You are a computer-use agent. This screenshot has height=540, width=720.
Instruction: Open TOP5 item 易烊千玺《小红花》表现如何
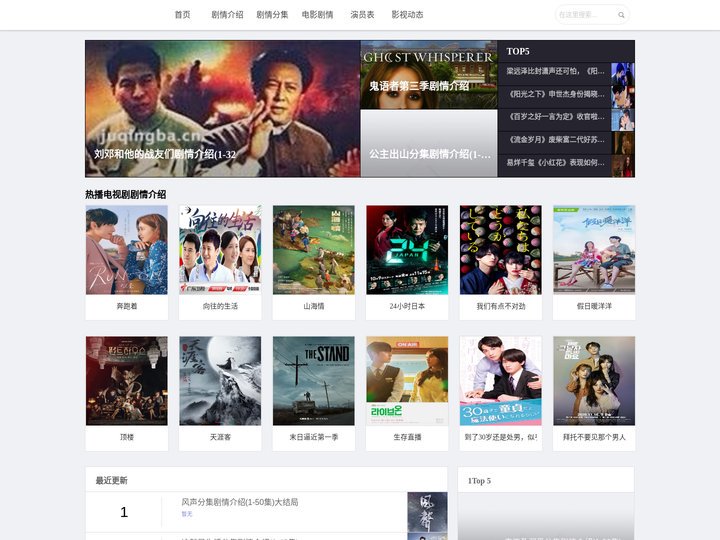click(555, 163)
